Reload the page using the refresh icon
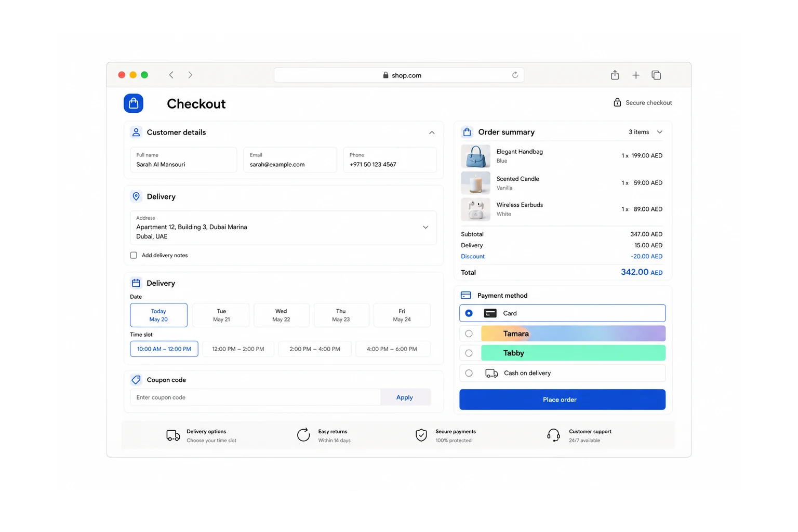The width and height of the screenshot is (798, 532). [515, 75]
